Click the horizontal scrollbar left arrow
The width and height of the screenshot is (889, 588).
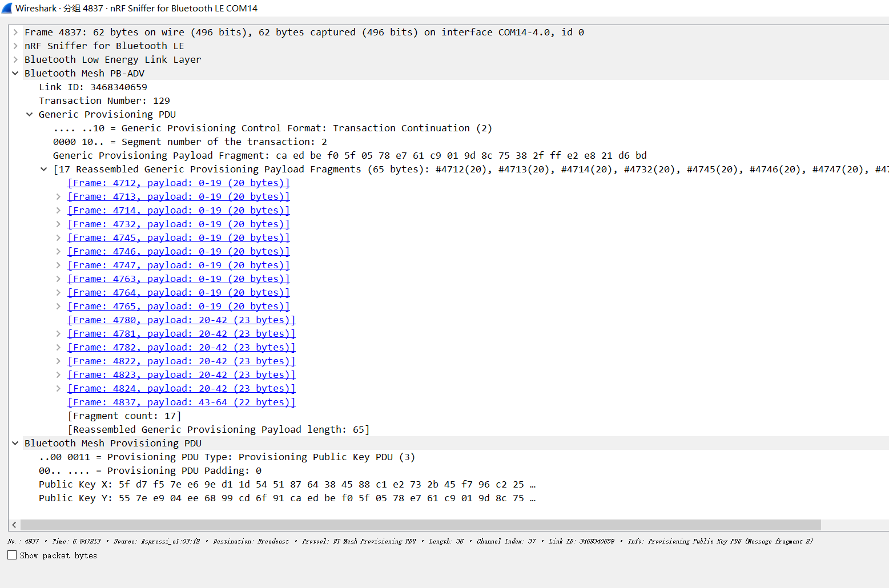pyautogui.click(x=14, y=525)
